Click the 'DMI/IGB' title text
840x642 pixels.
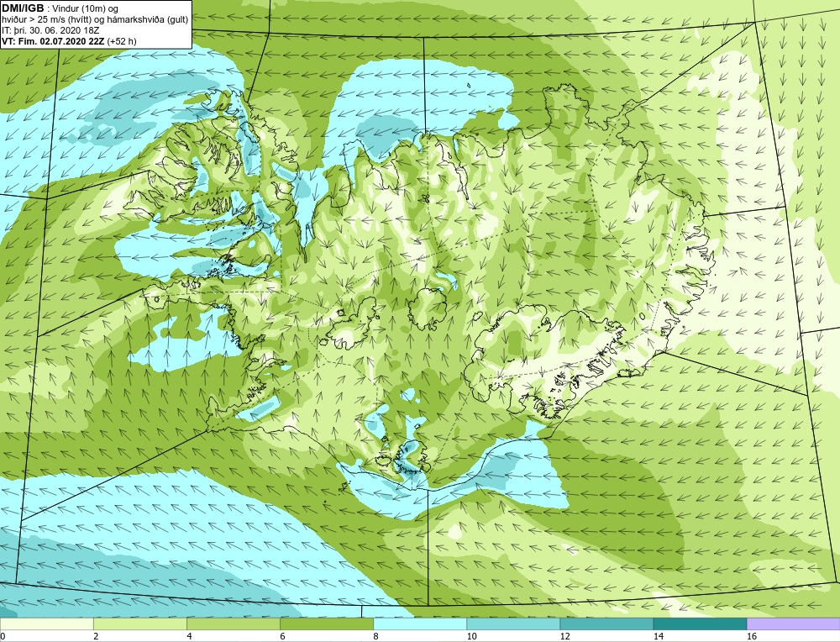coord(23,8)
